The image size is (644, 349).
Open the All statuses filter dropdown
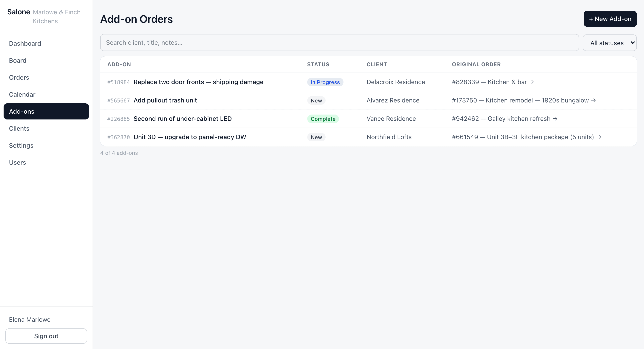coord(610,43)
